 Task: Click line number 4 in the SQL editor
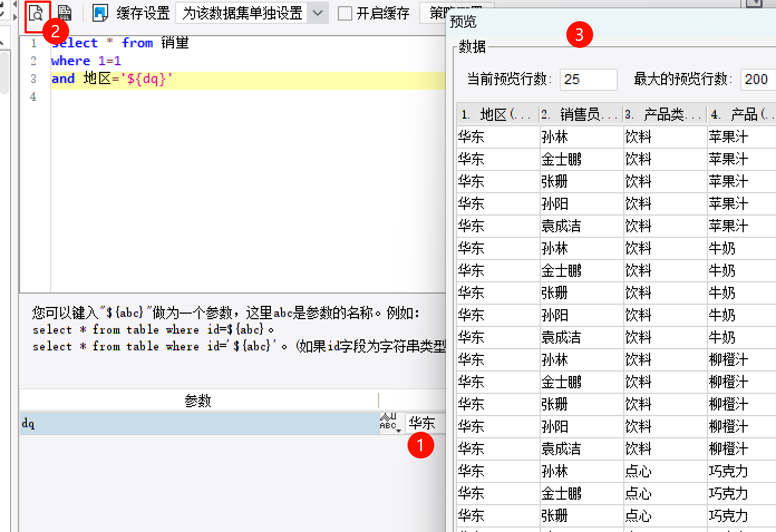coord(33,97)
